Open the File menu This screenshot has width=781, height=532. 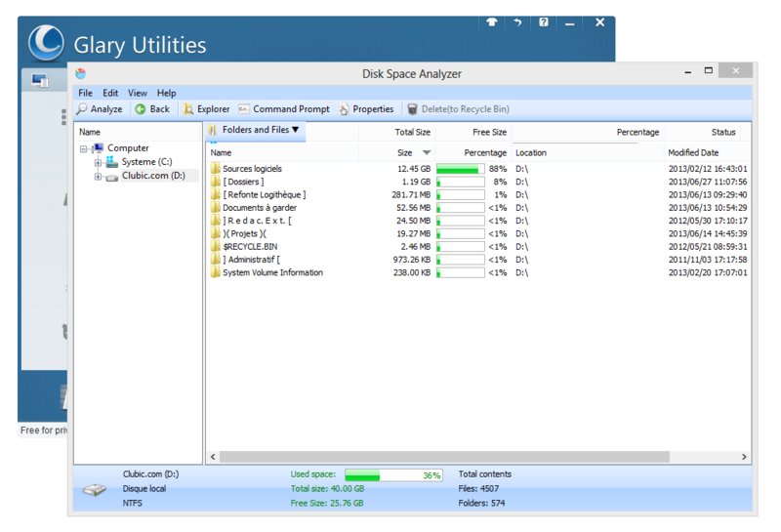85,93
